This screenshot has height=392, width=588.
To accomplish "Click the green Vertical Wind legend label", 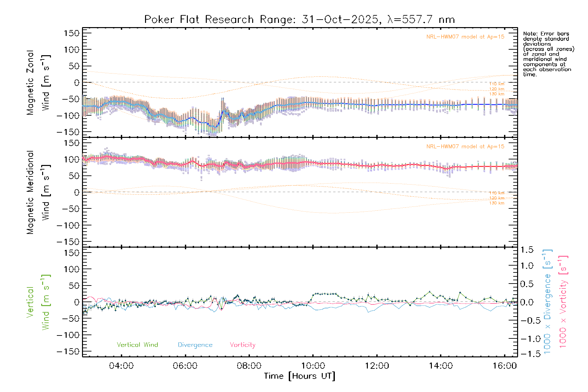I will (x=137, y=345).
